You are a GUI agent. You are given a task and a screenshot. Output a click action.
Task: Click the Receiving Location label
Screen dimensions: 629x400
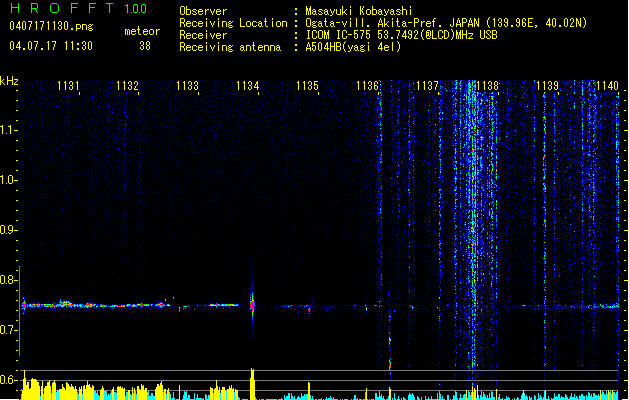click(233, 23)
